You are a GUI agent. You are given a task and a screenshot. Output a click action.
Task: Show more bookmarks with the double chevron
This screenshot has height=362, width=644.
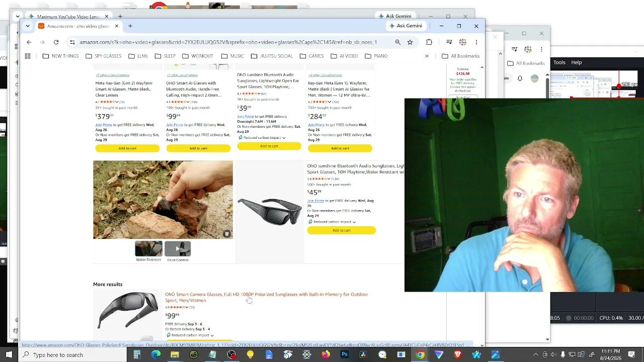(x=427, y=56)
